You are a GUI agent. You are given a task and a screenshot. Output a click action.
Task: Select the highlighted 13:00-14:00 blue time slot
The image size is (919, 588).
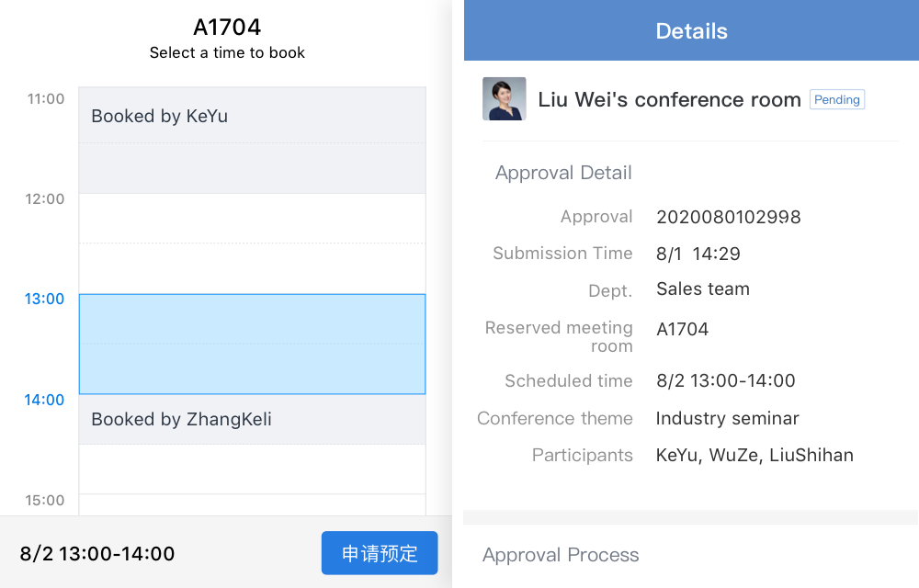[x=252, y=344]
